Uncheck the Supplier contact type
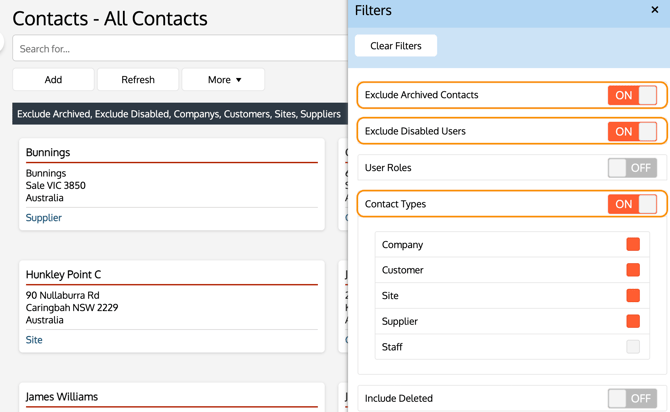670x412 pixels. (x=633, y=321)
